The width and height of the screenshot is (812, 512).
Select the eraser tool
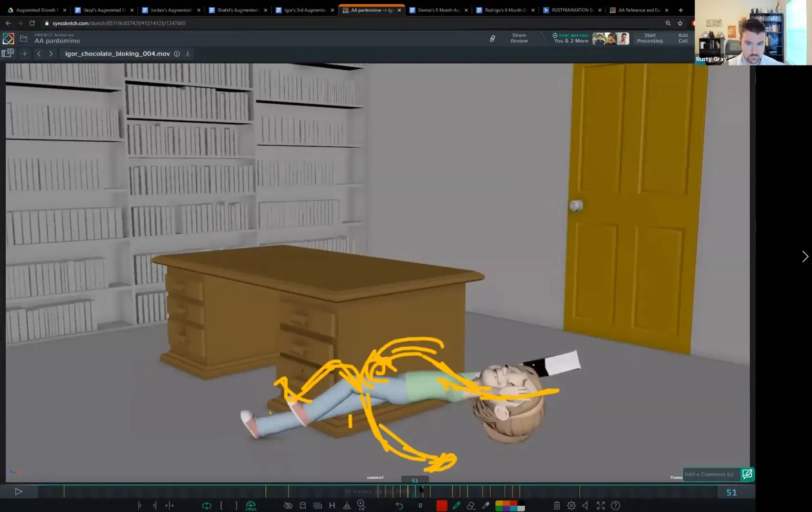point(471,505)
